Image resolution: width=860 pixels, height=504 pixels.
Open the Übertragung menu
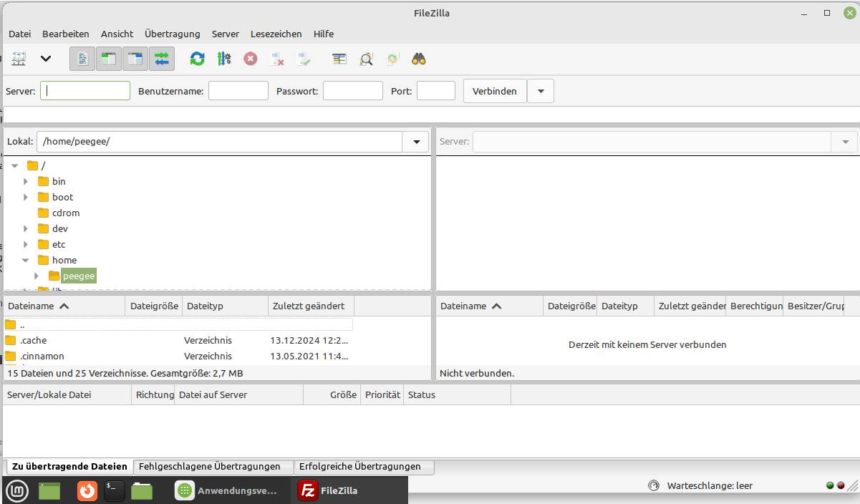tap(172, 34)
